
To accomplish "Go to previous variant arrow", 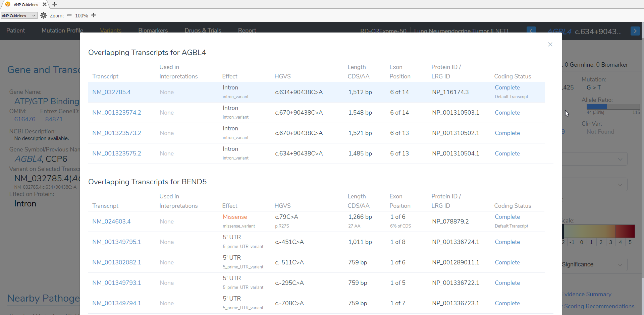I will [531, 30].
